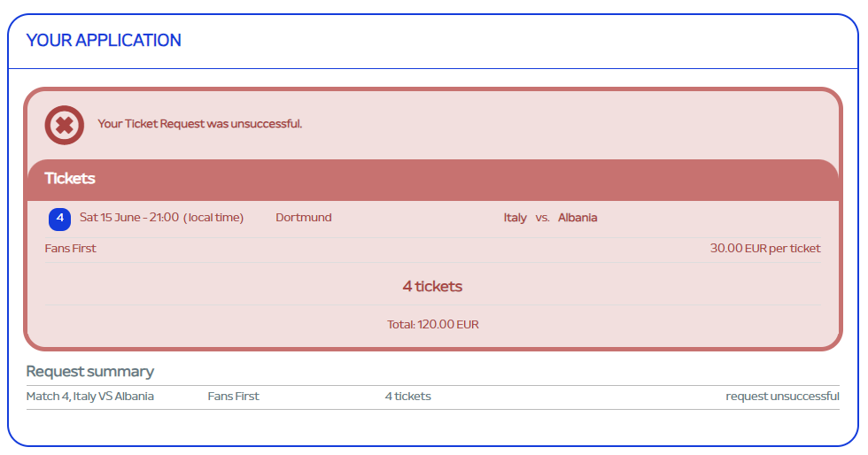Click the red X error icon

point(65,125)
